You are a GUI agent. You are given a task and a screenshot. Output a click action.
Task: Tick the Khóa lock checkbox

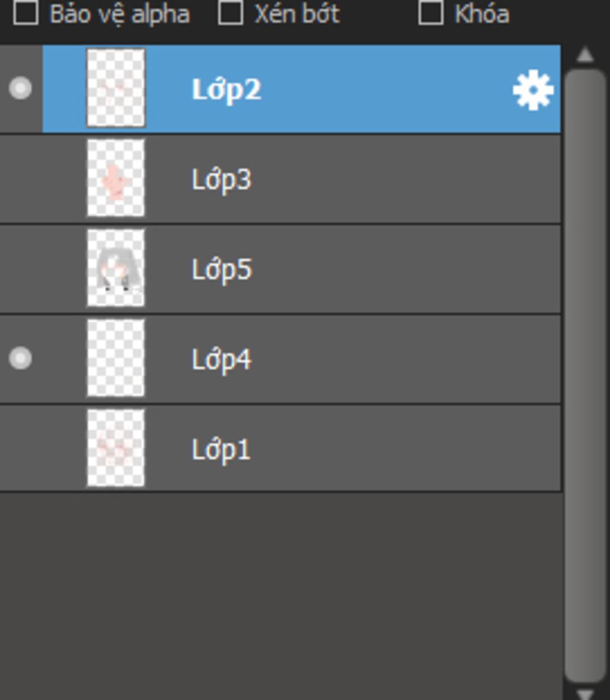coord(431,13)
